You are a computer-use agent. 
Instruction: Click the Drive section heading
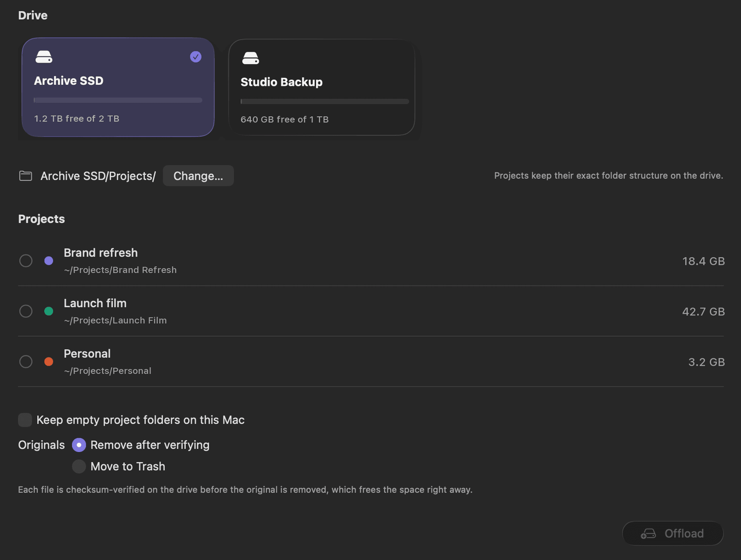(x=33, y=15)
